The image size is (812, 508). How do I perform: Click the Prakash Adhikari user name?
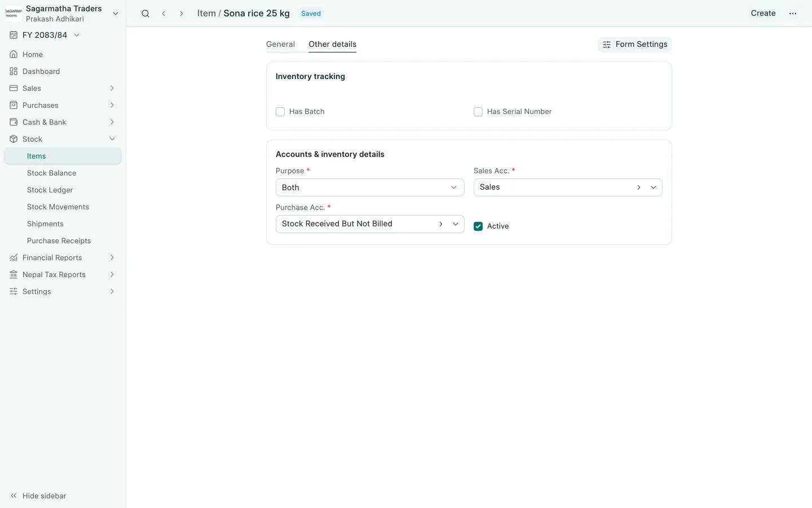click(55, 19)
